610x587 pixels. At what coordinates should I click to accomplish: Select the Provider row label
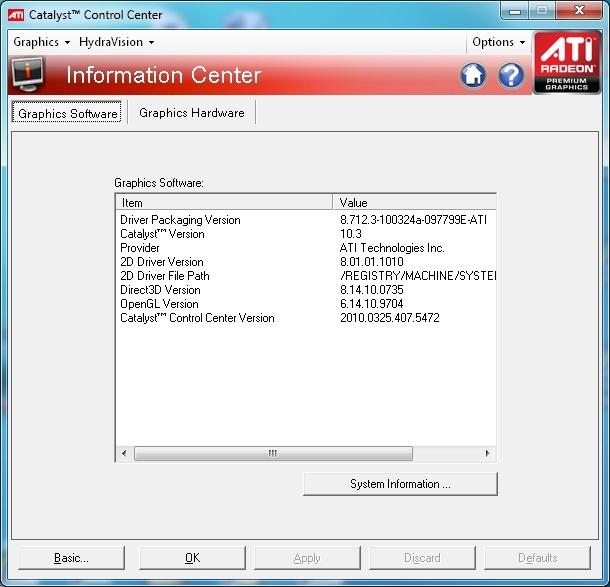140,248
